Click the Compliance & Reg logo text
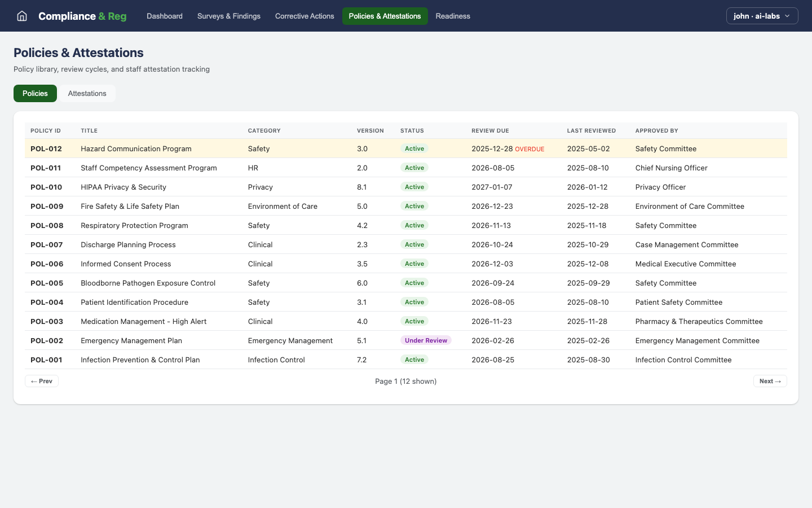 click(x=82, y=16)
